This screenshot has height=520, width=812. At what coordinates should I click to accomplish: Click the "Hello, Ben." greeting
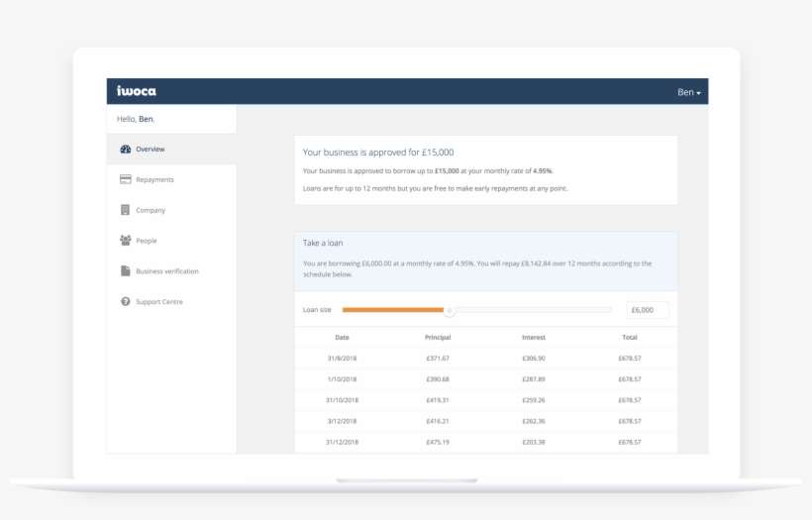pyautogui.click(x=136, y=119)
